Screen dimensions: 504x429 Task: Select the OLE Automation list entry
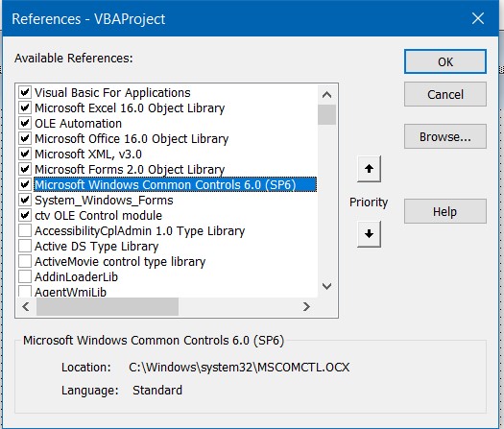coord(78,124)
